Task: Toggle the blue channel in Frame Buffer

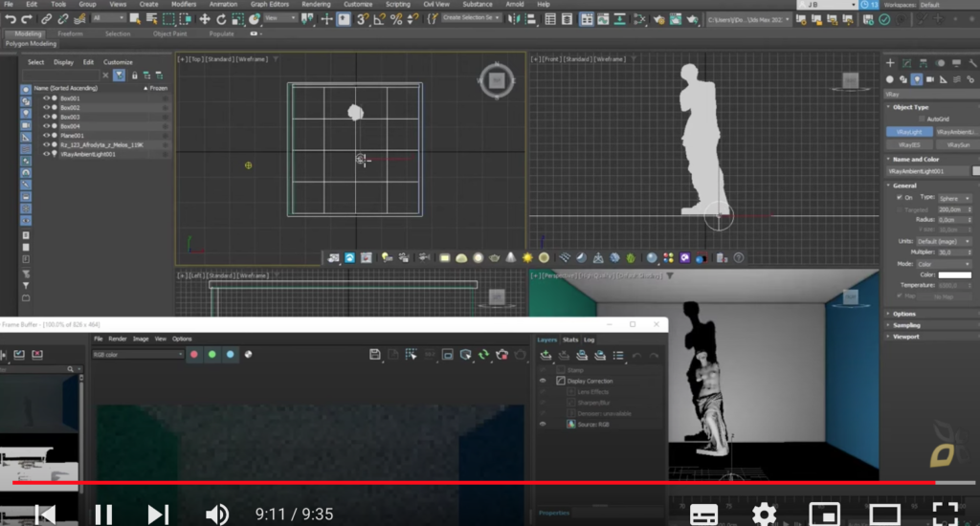Action: coord(230,354)
